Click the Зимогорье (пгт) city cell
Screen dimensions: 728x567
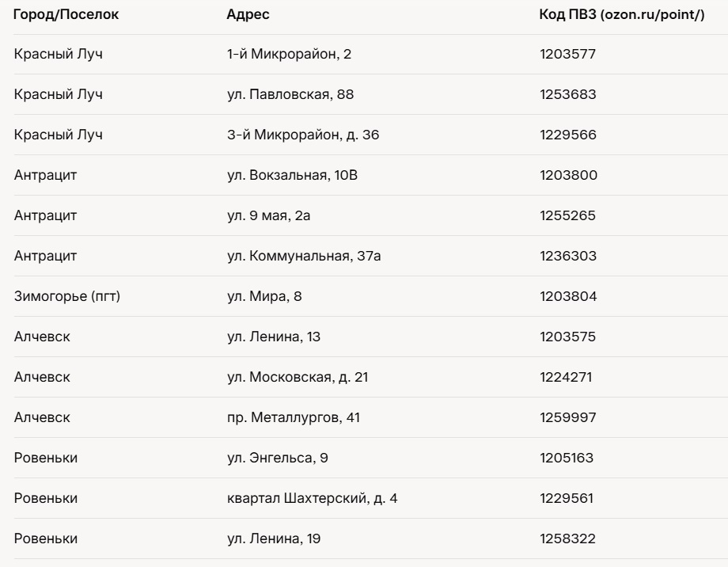click(x=67, y=296)
